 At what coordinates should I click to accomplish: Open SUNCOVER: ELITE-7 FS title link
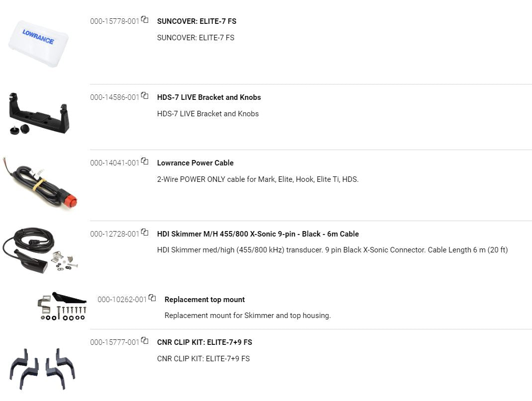pyautogui.click(x=196, y=21)
